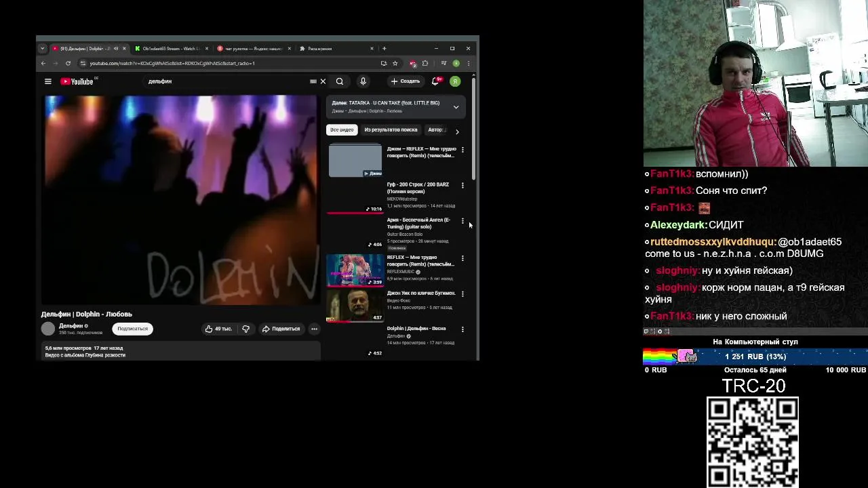Open MEKOWdubstep channel link

click(x=401, y=199)
